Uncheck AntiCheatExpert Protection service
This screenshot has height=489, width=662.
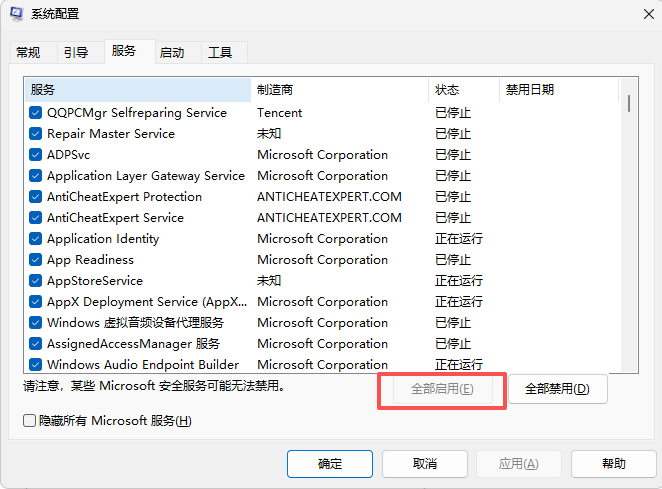coord(35,197)
